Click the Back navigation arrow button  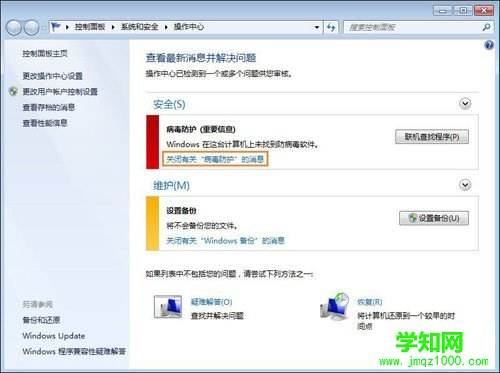tap(14, 28)
